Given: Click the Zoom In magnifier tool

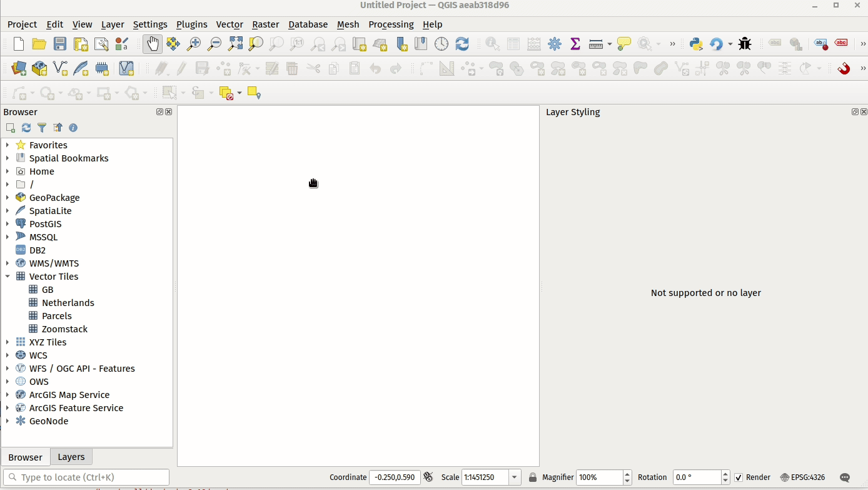Looking at the screenshot, I should [194, 44].
